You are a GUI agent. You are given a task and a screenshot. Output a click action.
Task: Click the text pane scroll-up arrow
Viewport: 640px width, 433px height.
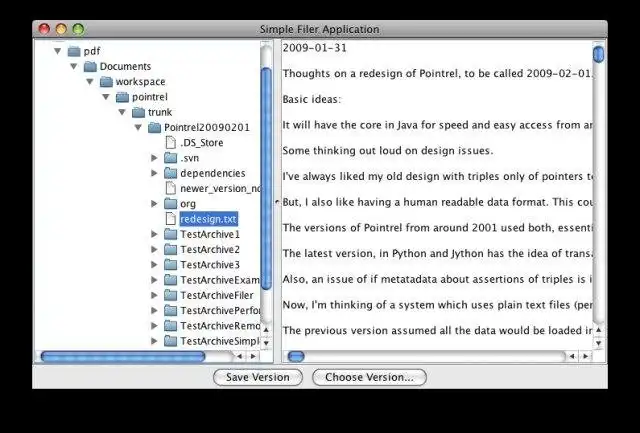598,329
